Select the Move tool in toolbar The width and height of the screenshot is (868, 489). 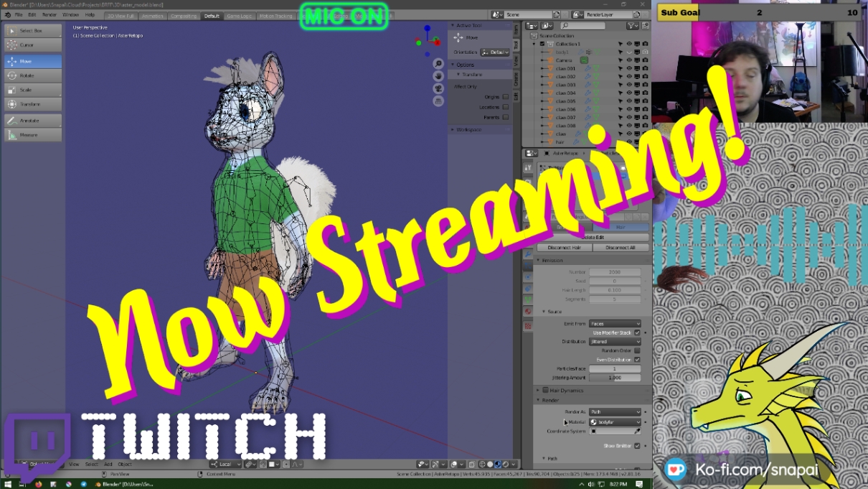tap(33, 62)
